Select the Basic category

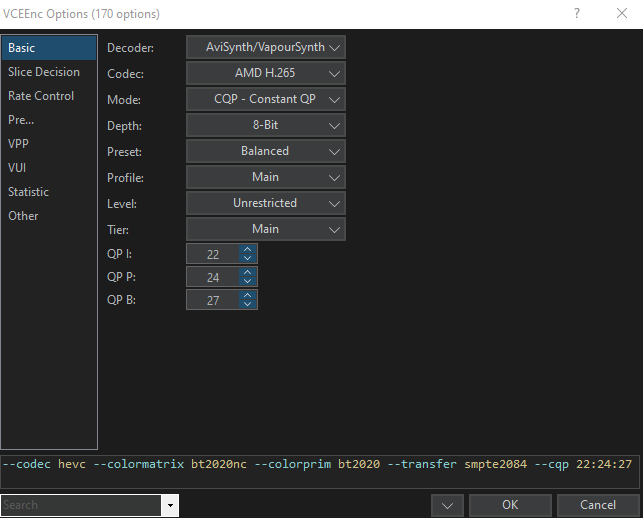pyautogui.click(x=49, y=48)
